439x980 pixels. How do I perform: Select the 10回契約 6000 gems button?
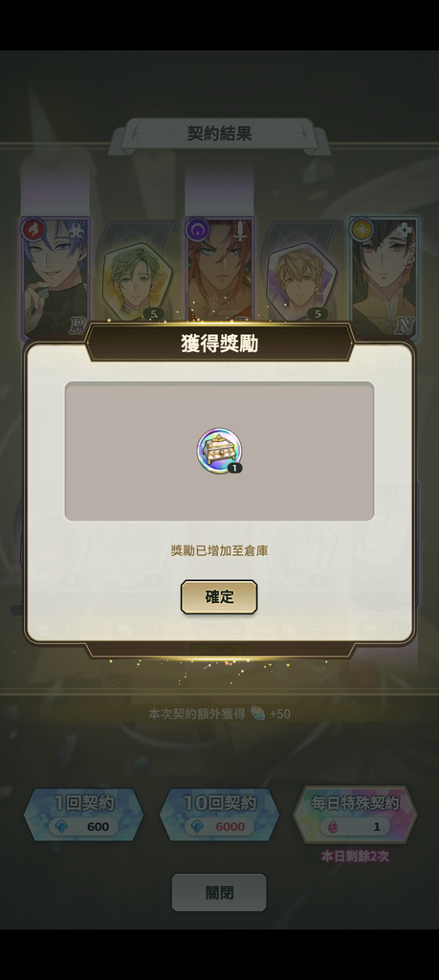[x=219, y=815]
